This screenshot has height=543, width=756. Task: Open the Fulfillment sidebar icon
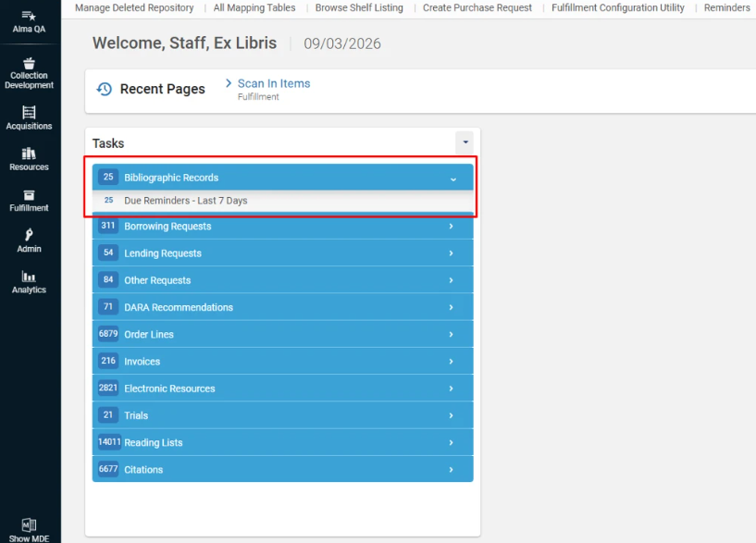[x=29, y=194]
